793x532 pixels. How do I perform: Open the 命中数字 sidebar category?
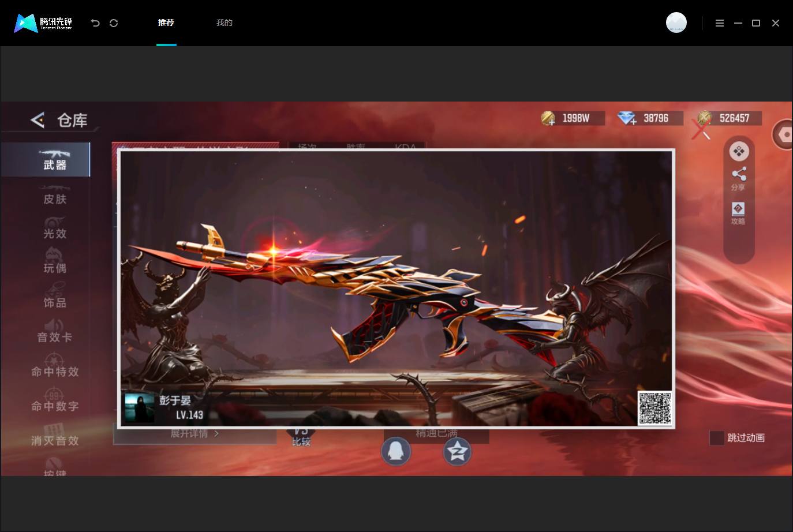tap(55, 401)
